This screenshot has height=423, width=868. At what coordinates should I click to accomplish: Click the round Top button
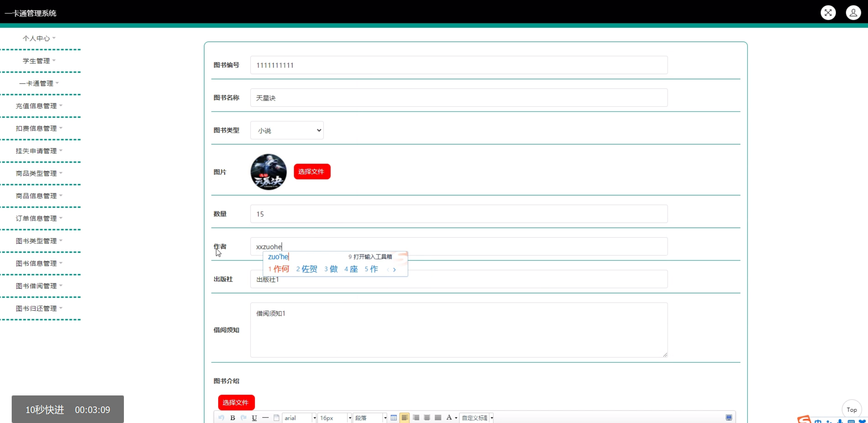point(851,410)
